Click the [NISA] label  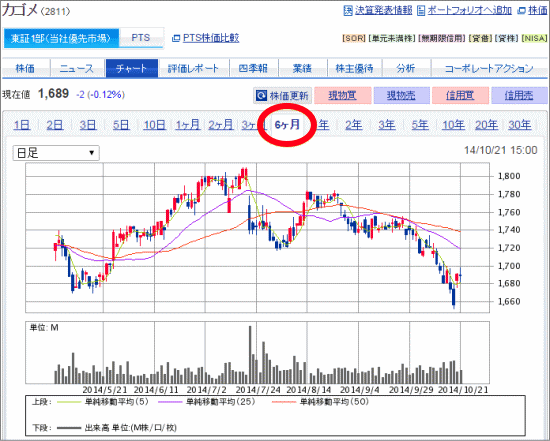tap(534, 38)
